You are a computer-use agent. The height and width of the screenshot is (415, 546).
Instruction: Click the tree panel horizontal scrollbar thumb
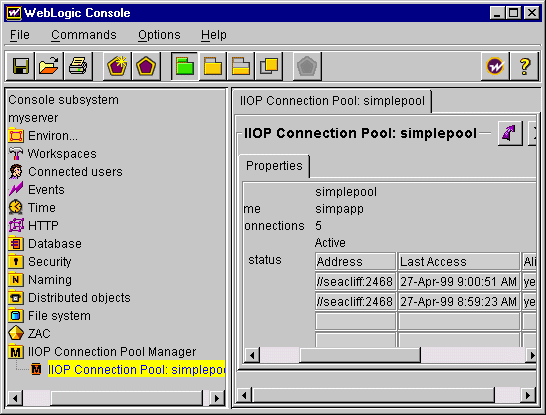click(126, 398)
